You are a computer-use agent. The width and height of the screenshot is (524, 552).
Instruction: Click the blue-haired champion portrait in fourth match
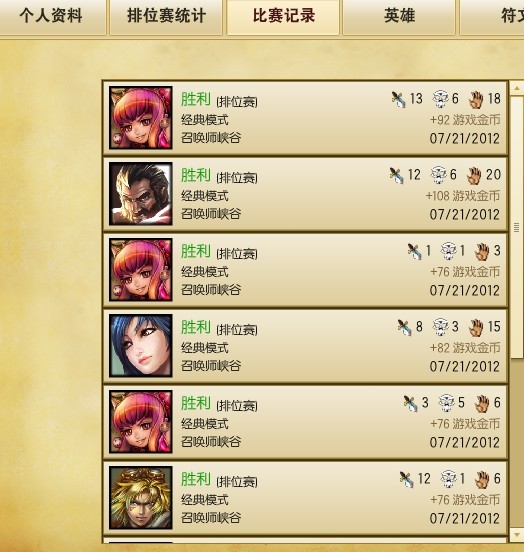click(141, 346)
